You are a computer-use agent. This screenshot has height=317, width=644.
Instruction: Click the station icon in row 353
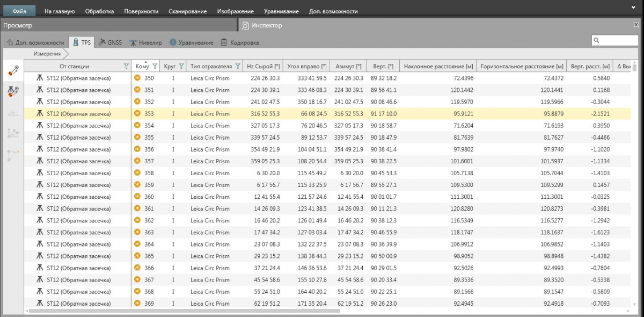[40, 113]
